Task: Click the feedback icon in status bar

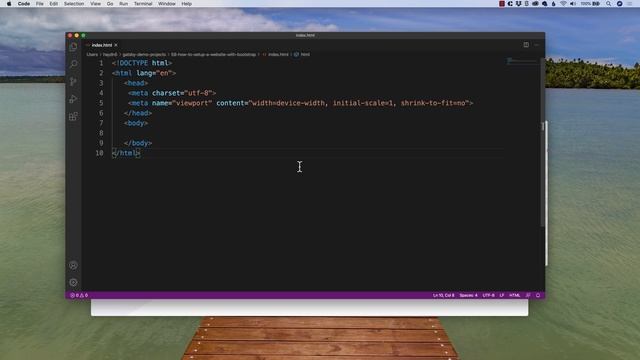Action: click(x=528, y=295)
